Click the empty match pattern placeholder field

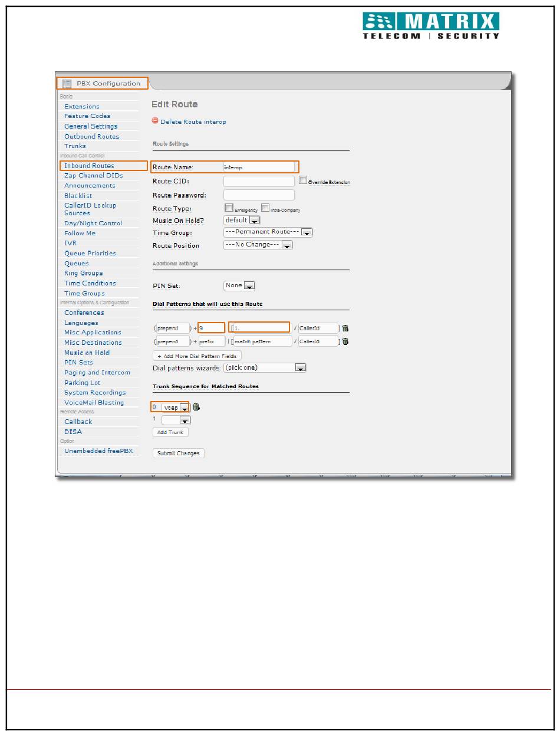[262, 341]
